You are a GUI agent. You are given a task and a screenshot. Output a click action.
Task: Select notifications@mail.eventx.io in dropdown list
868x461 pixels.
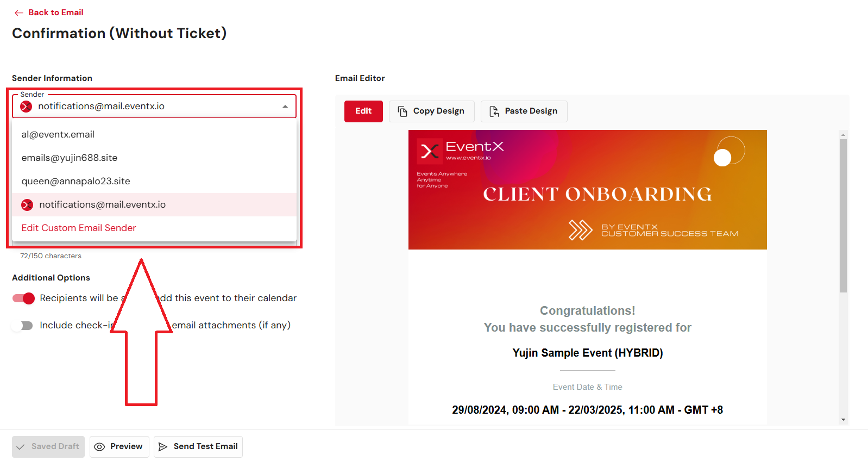tap(154, 204)
